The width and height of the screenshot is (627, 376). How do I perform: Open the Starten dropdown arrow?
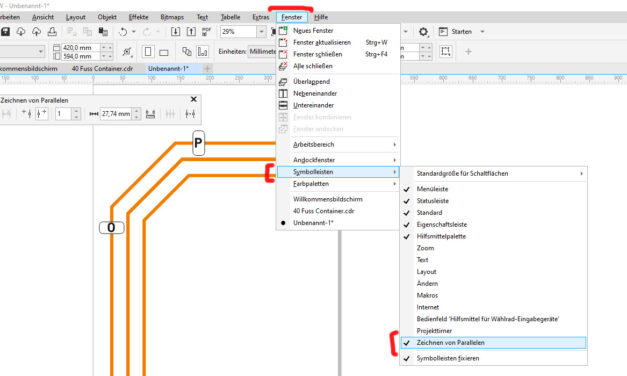tap(482, 32)
